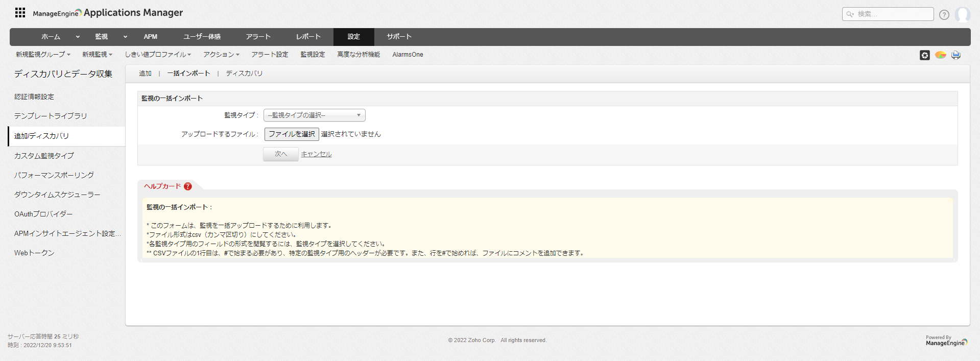Click the help question mark icon in header
This screenshot has height=361, width=980.
click(944, 15)
